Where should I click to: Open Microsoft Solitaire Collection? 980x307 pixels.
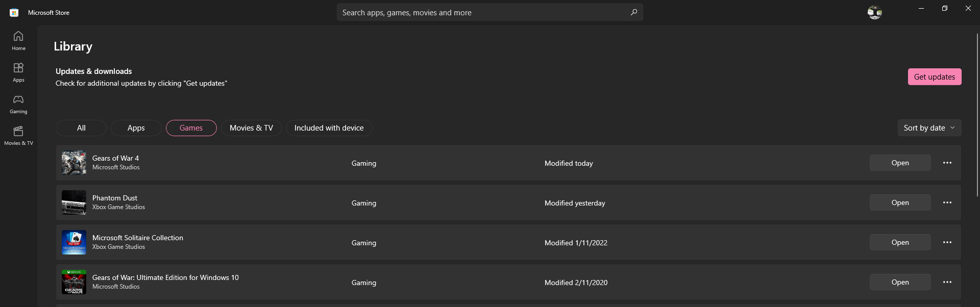(x=900, y=242)
